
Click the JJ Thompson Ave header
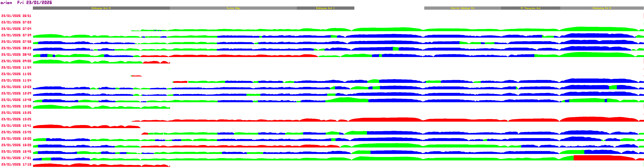pos(530,8)
